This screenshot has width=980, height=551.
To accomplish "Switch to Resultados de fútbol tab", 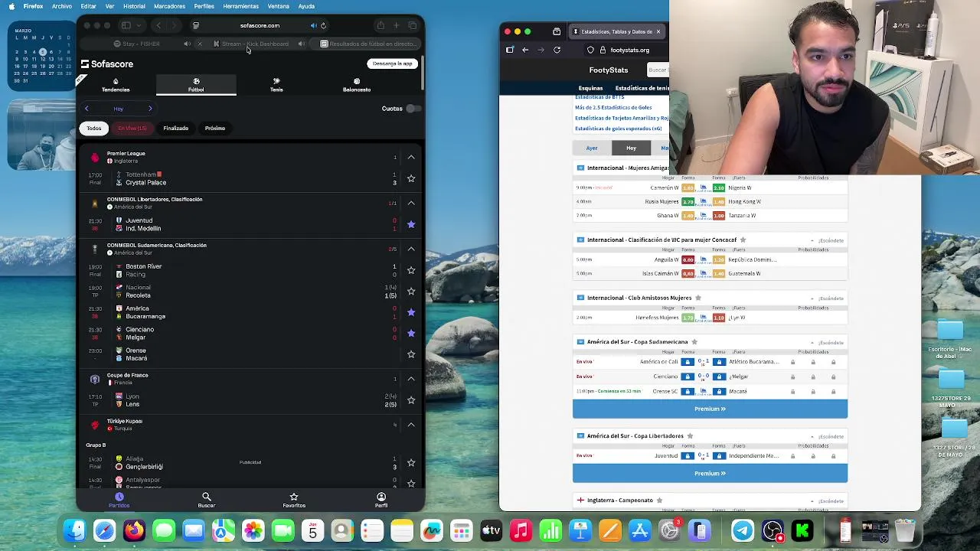I will (367, 44).
